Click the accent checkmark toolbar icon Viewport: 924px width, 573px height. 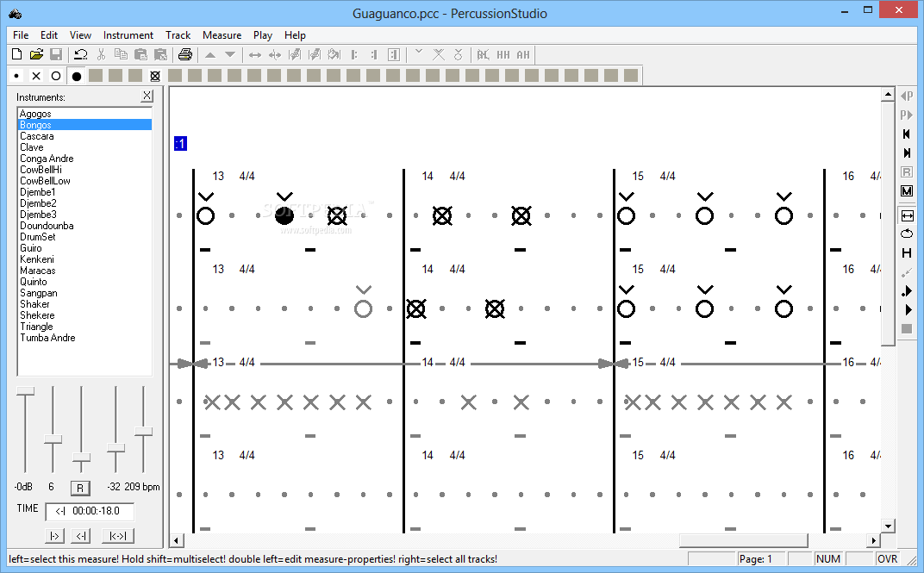coord(418,53)
